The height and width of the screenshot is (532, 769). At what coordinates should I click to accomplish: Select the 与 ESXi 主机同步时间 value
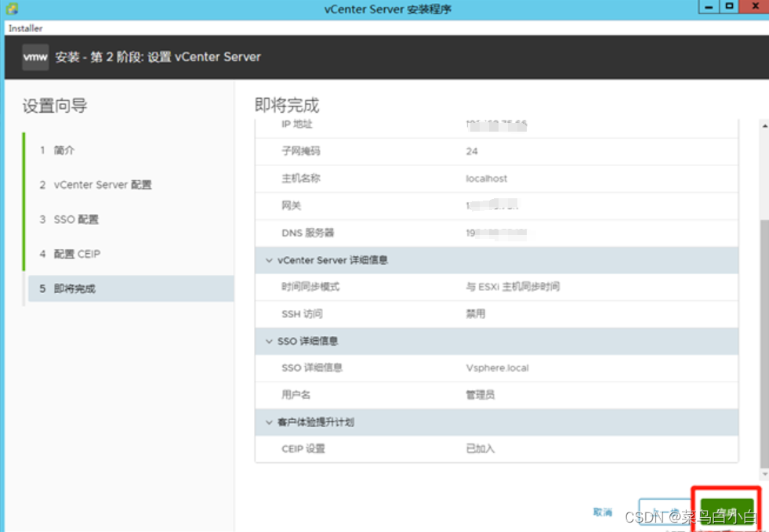tap(513, 287)
